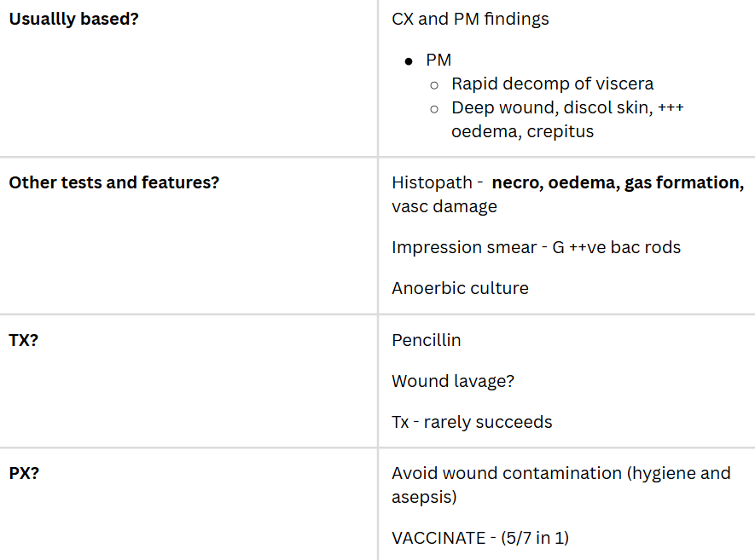Image resolution: width=755 pixels, height=560 pixels.
Task: Click the "CX and PM findings" text
Action: [470, 19]
